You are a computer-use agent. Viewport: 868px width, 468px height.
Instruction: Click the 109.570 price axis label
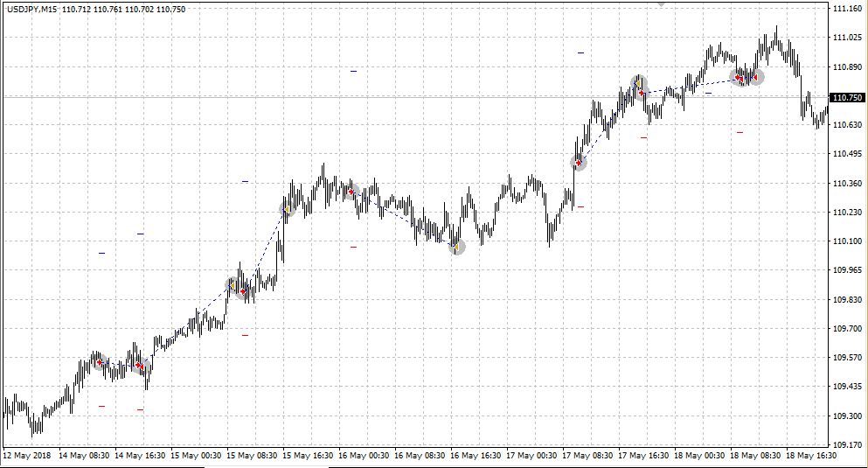pos(847,358)
